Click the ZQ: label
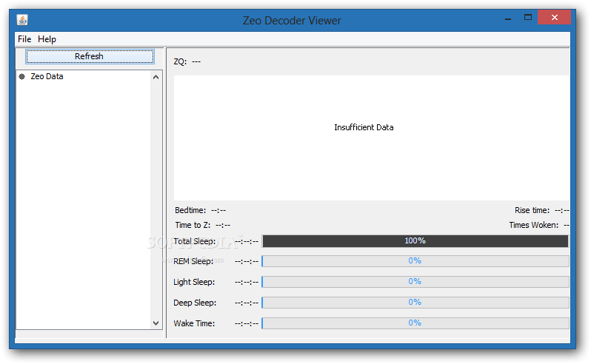Image resolution: width=591 pixels, height=364 pixels. coord(180,61)
